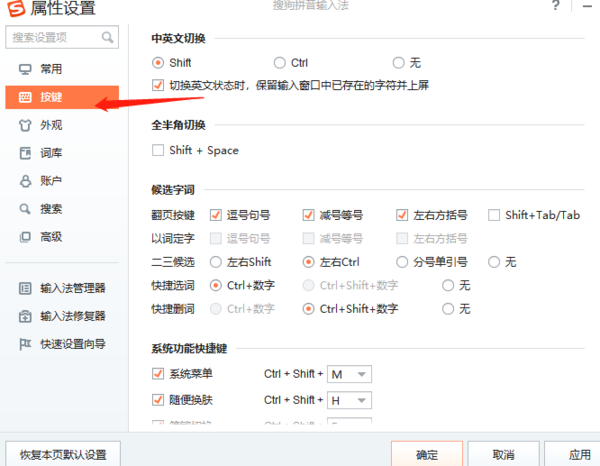Enable the Shift + Space checkbox
This screenshot has height=466, width=600.
click(157, 151)
